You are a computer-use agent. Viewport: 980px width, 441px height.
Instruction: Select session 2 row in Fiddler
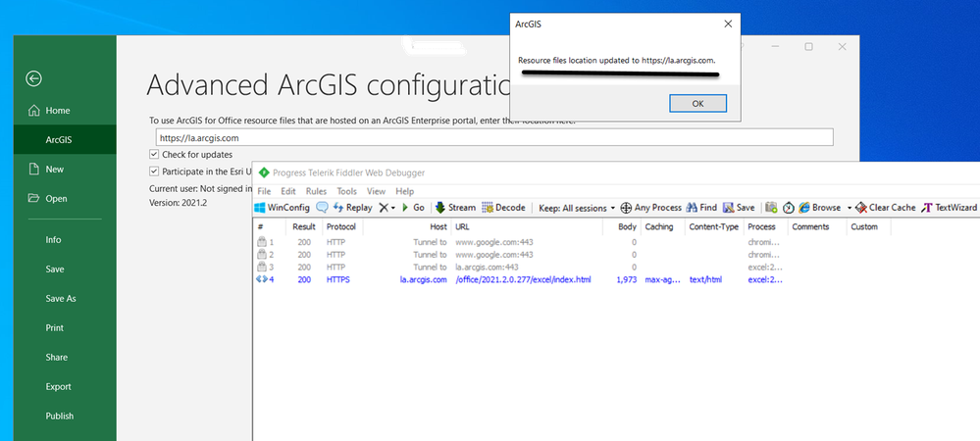click(x=519, y=254)
